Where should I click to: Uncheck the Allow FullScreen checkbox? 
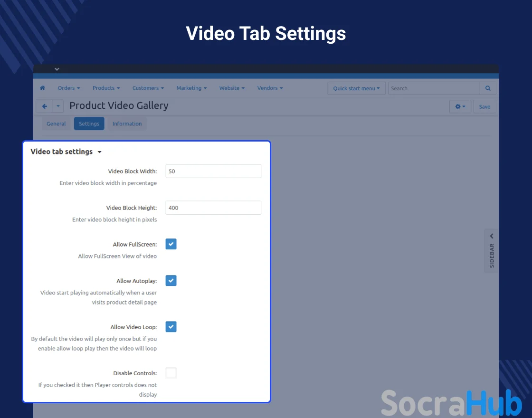click(x=171, y=244)
